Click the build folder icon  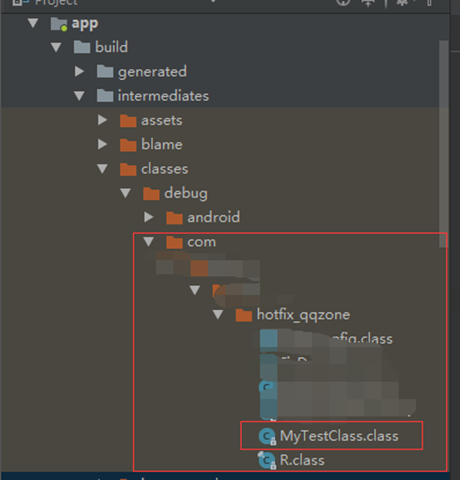click(x=82, y=47)
